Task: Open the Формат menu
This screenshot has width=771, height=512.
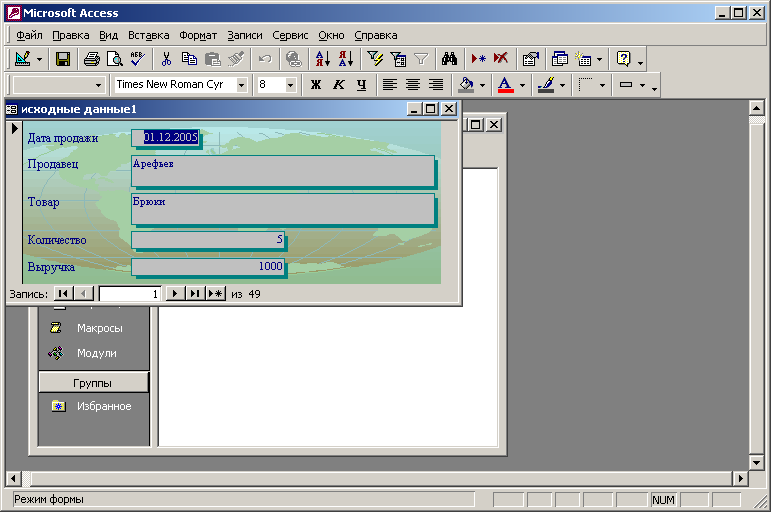Action: [x=198, y=35]
